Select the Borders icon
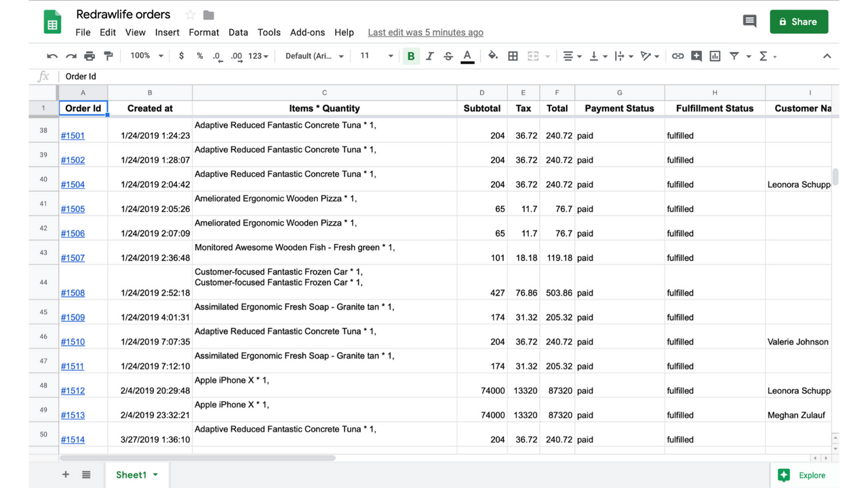The height and width of the screenshot is (488, 868). pos(512,56)
